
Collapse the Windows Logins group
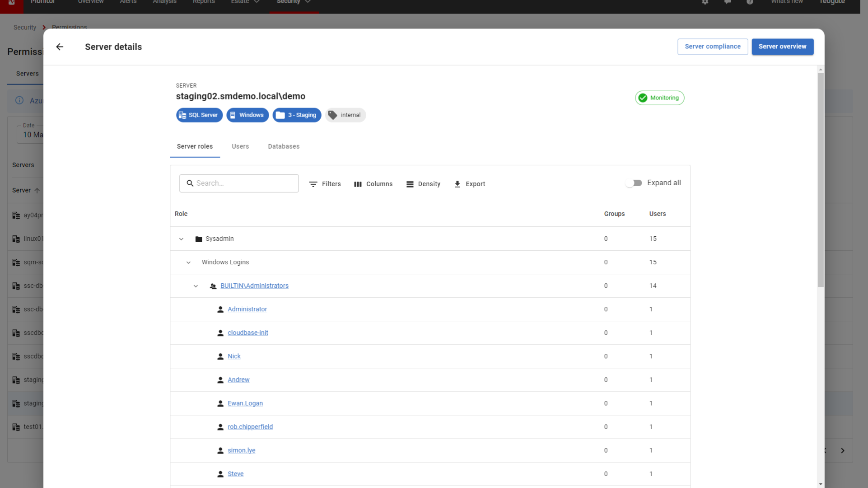pos(188,262)
